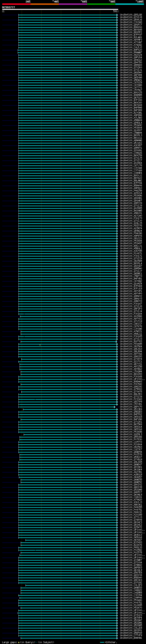Screen dimensions: 146x644
Task: Select hit label UniRef100_Q9FUS4
Action: coord(131,58)
